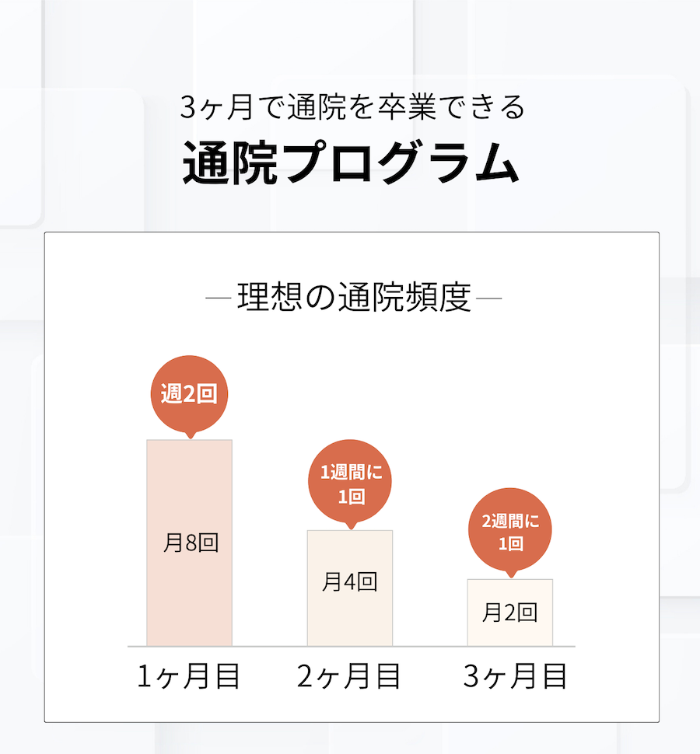Click the 通院プログラム heading
Viewport: 700px width, 754px height.
(351, 162)
